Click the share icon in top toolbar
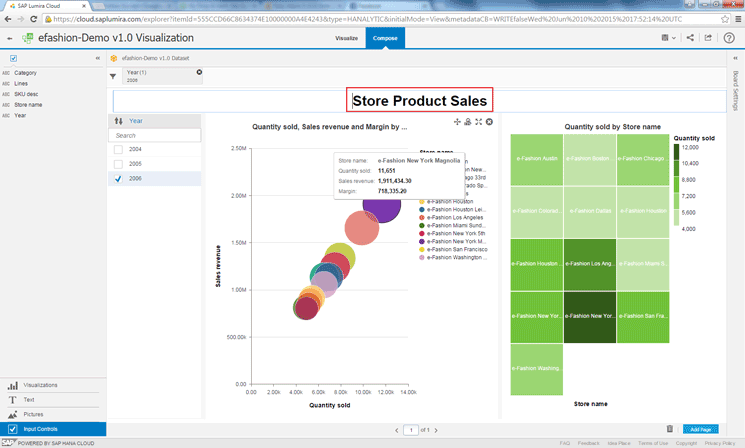This screenshot has width=745, height=448. pos(691,38)
